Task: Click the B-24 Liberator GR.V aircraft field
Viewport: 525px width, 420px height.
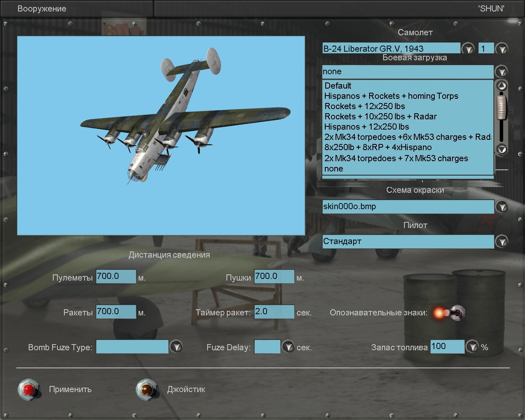Action: pos(391,48)
